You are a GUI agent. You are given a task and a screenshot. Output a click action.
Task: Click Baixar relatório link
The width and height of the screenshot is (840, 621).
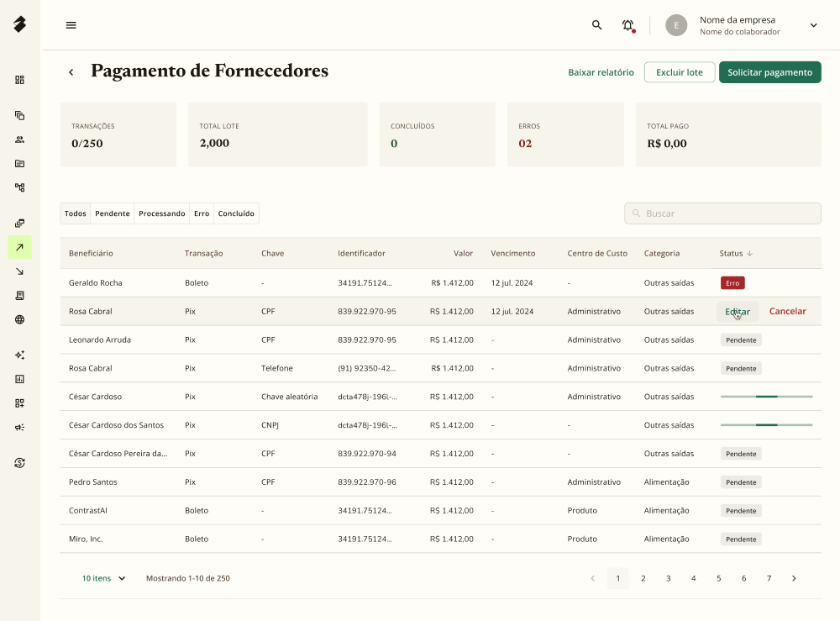tap(601, 72)
